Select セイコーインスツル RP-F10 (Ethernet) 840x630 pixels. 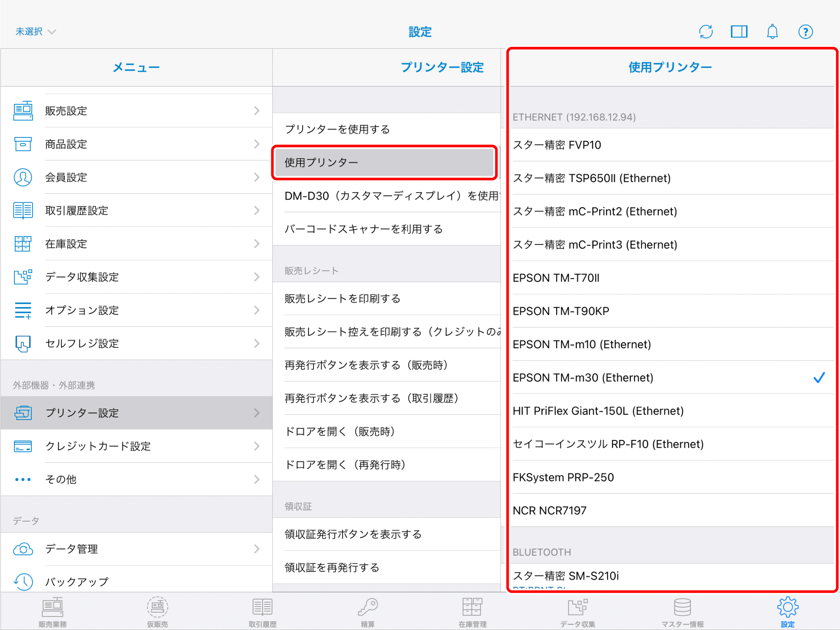pyautogui.click(x=672, y=444)
